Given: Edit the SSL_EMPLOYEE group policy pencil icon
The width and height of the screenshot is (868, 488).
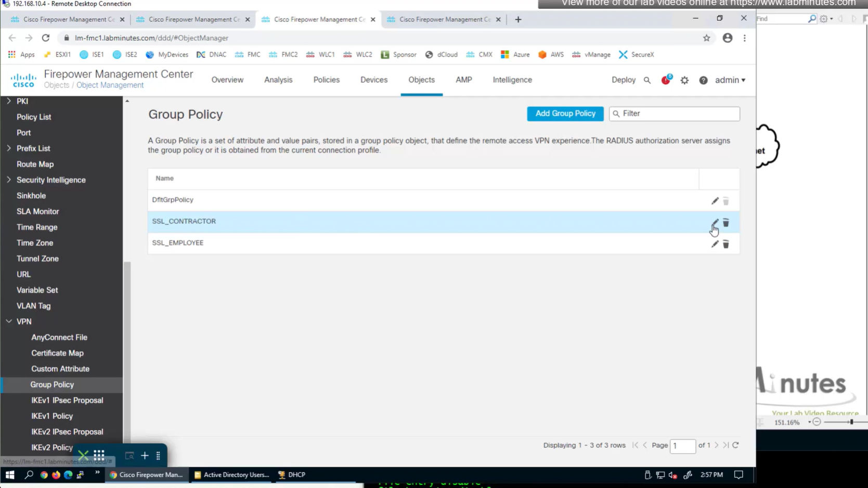Looking at the screenshot, I should [715, 244].
